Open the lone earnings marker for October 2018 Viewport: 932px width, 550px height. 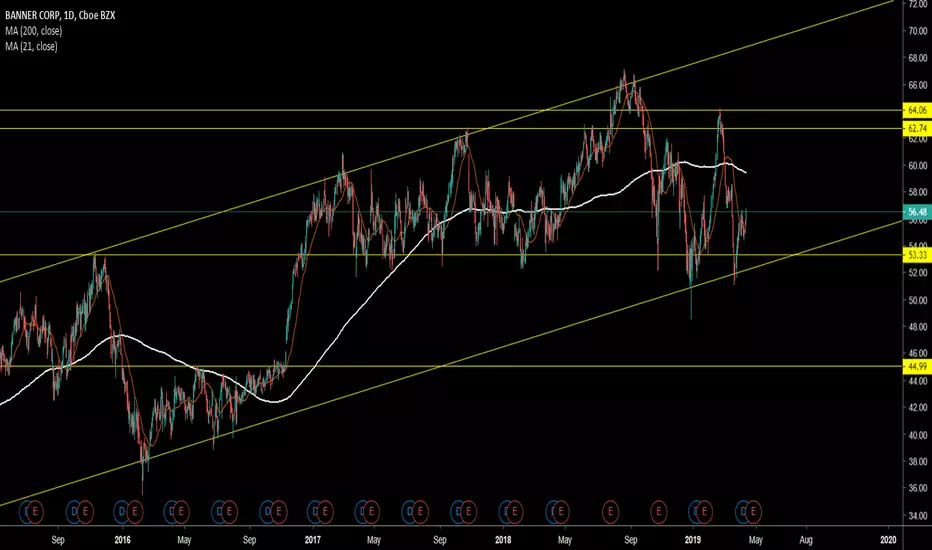659,511
